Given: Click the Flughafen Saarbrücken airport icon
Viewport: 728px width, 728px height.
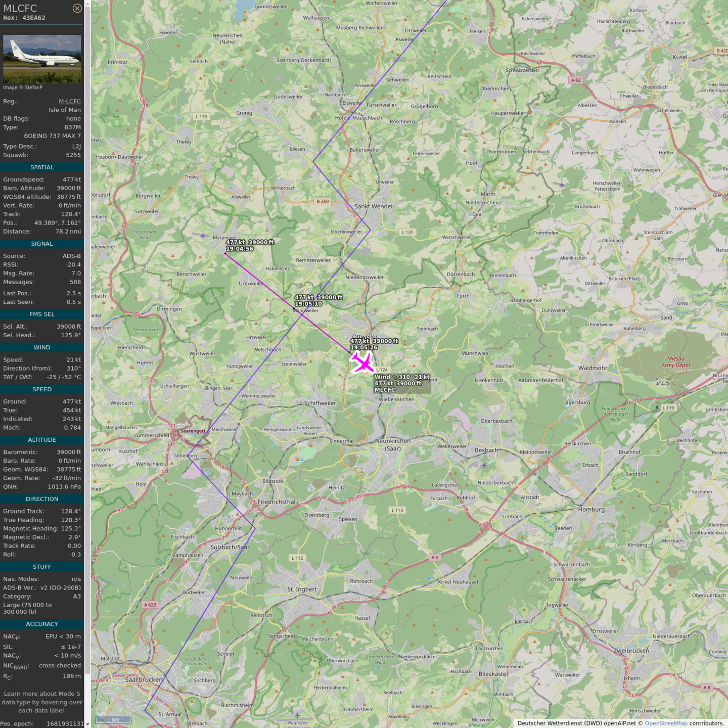Looking at the screenshot, I should [297, 715].
